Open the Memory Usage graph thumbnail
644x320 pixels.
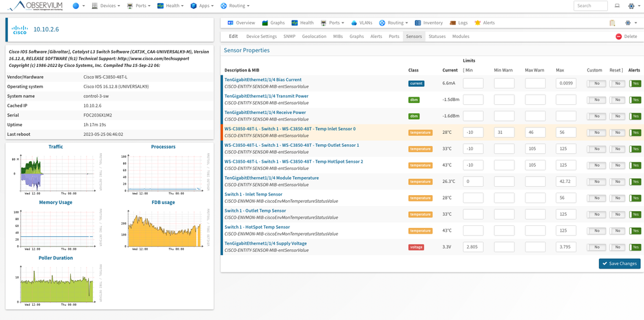(x=56, y=229)
